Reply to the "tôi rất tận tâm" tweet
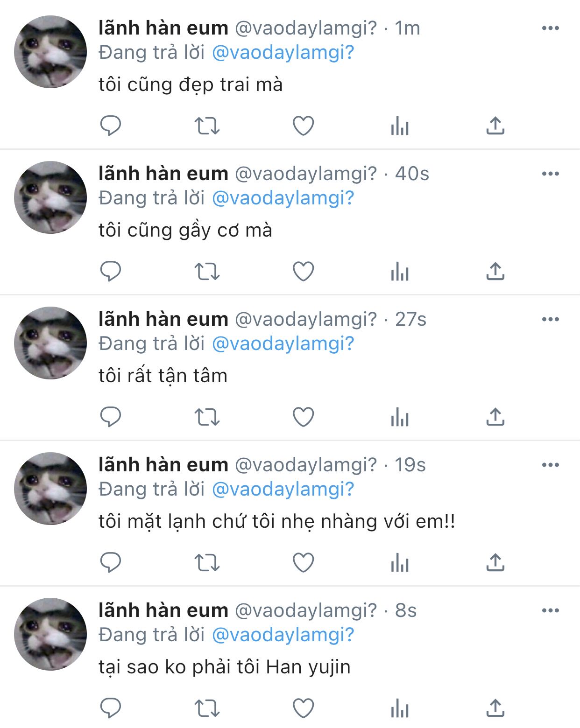This screenshot has width=580, height=728. pyautogui.click(x=111, y=417)
